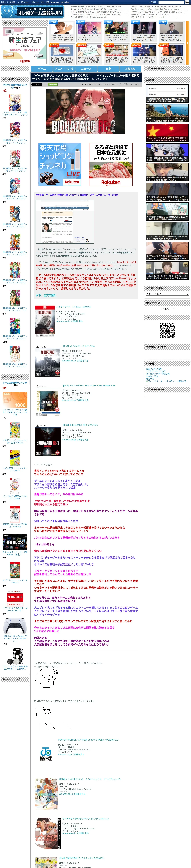Image resolution: width=191 pixels, height=868 pixels.
Task: Click the Amazon link in the top bar
Action: [x=55, y=2]
